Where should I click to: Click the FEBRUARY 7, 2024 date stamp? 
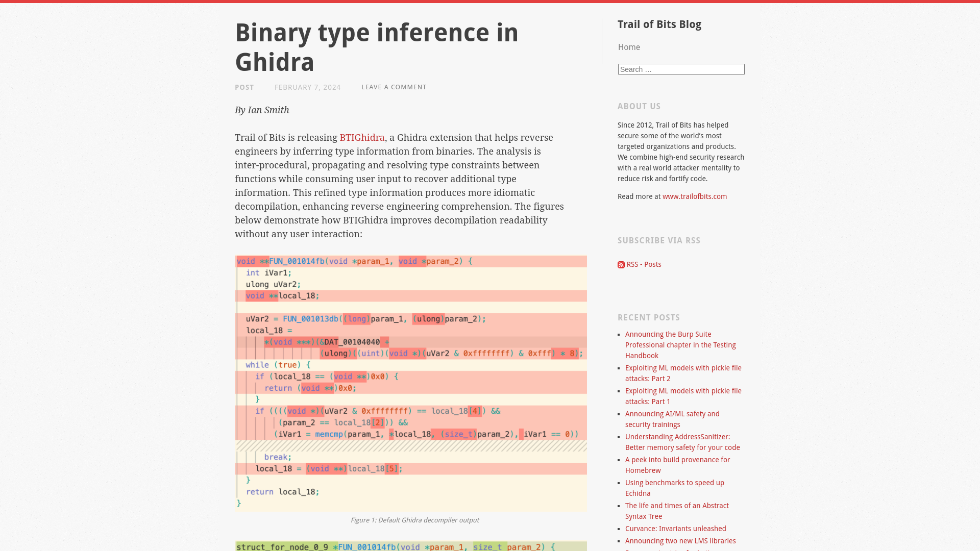click(x=308, y=87)
